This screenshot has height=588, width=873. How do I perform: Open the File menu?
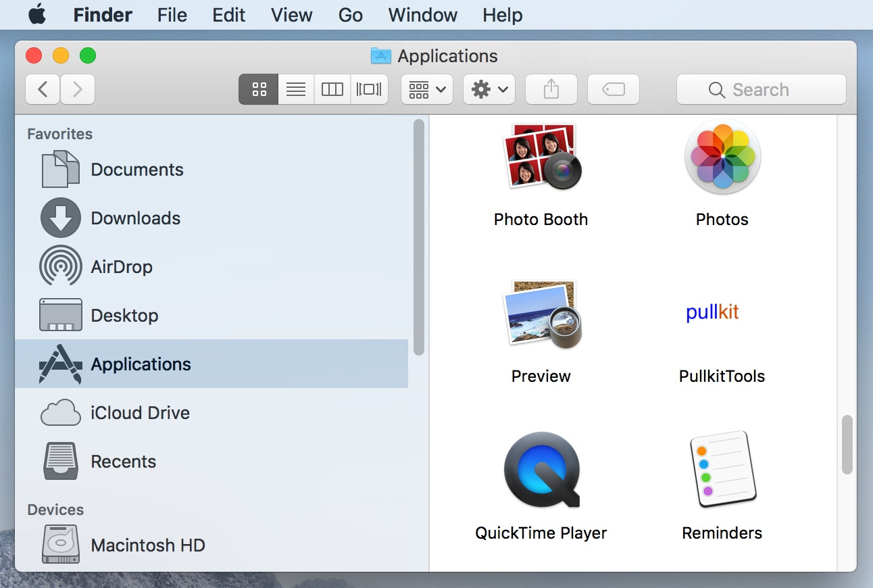coord(172,15)
